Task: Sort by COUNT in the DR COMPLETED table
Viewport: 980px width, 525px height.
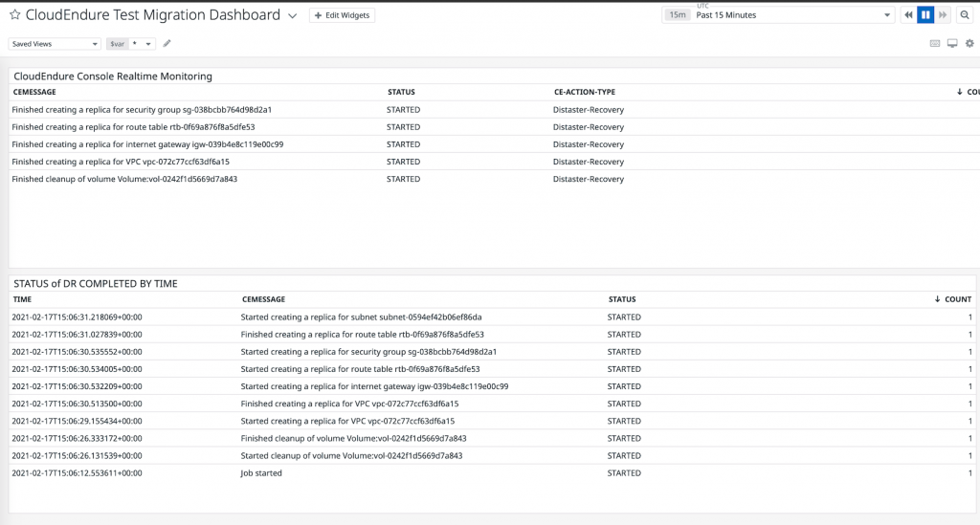Action: 953,299
